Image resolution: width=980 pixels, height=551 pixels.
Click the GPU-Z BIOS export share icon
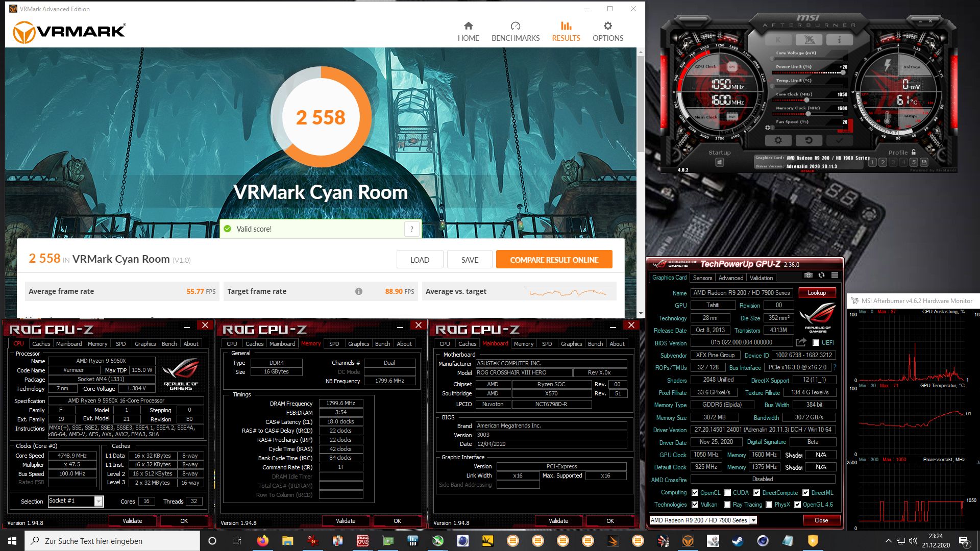coord(801,342)
